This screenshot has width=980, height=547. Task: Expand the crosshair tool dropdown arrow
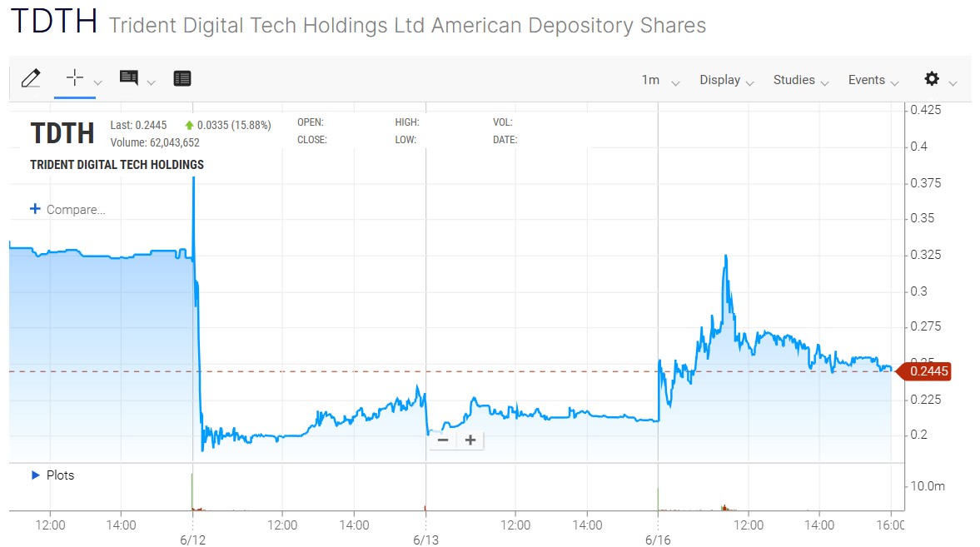click(x=98, y=82)
